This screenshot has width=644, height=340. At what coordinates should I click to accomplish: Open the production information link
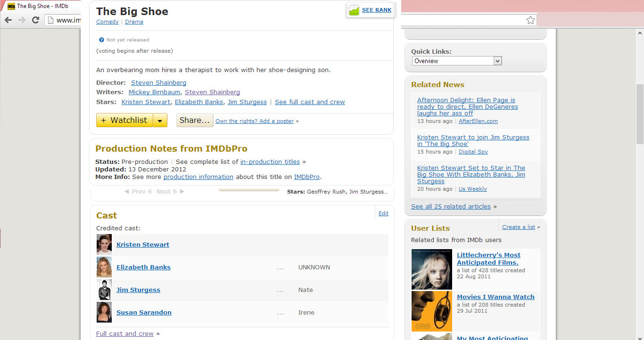(198, 177)
